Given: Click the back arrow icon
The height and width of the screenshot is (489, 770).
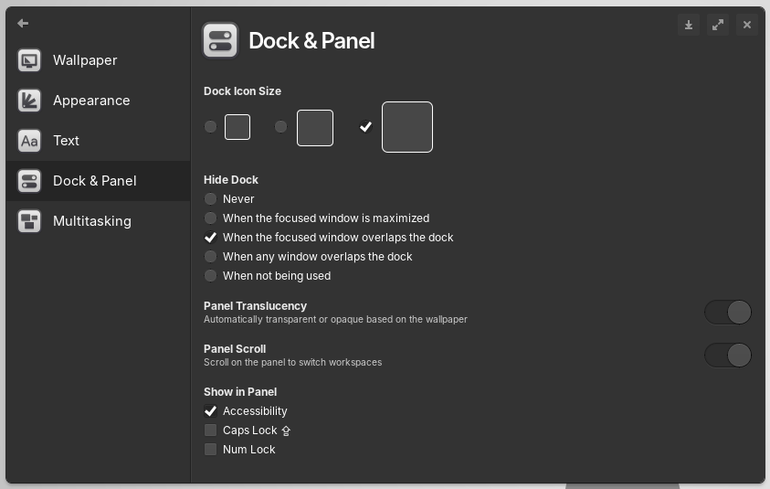Looking at the screenshot, I should (23, 23).
